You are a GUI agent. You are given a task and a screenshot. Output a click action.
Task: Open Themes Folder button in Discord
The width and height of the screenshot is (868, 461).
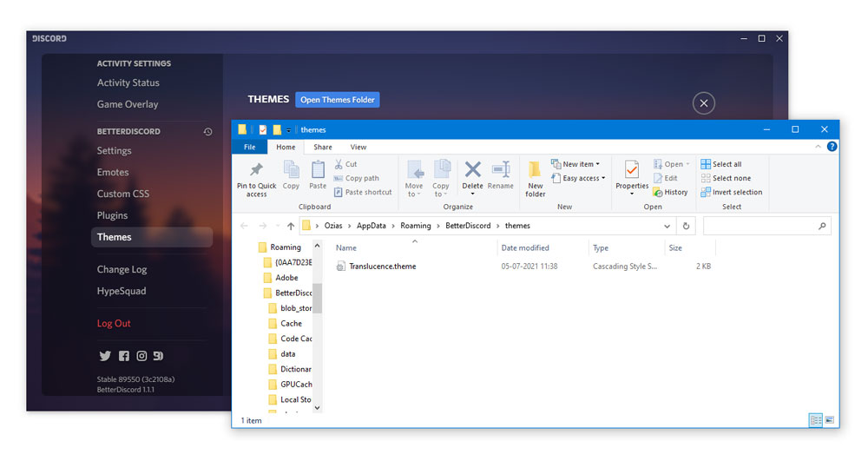point(337,100)
